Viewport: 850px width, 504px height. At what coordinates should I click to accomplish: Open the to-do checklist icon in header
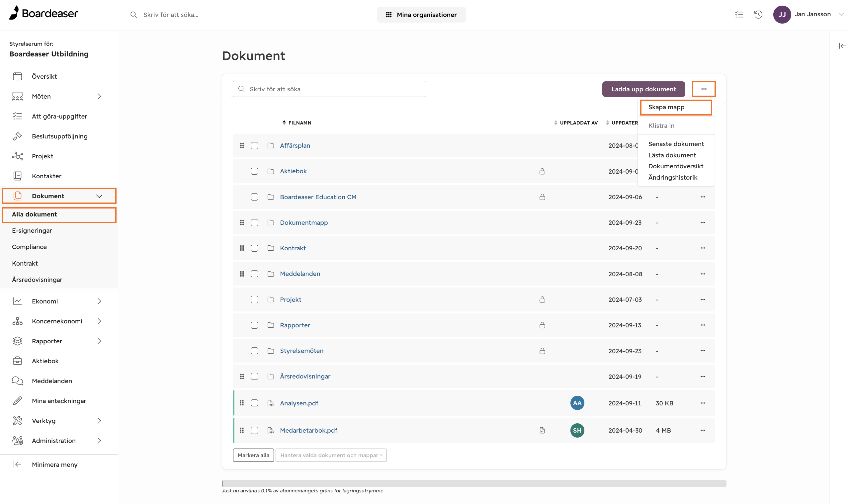739,15
